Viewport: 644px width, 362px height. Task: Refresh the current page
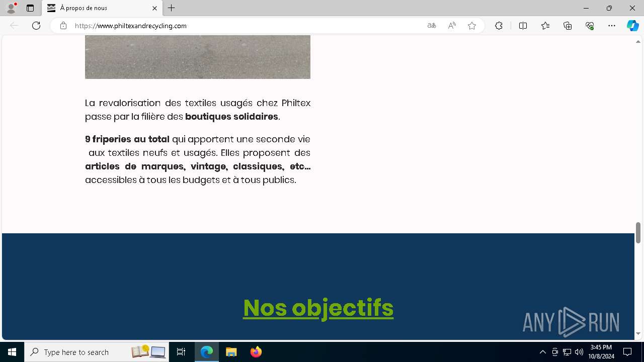point(36,26)
